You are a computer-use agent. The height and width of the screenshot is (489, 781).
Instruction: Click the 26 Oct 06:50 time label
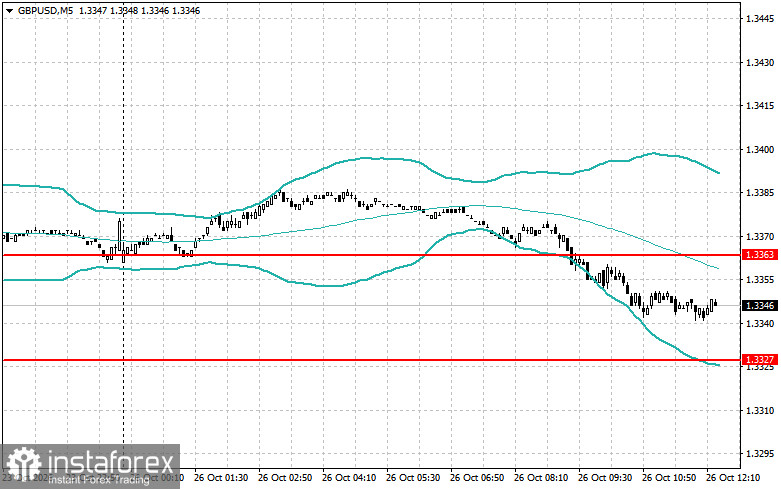(x=477, y=478)
